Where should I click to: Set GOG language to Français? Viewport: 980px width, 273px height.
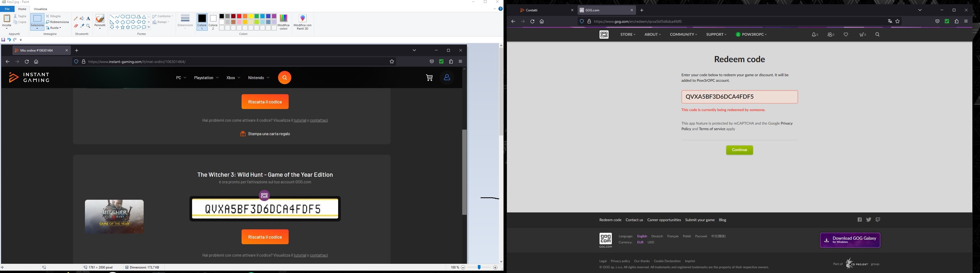point(673,236)
